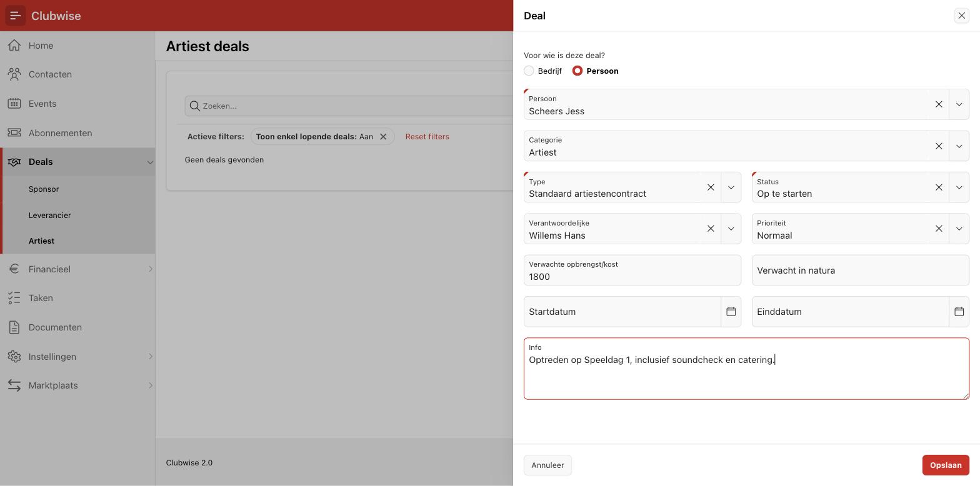Image resolution: width=980 pixels, height=486 pixels.
Task: Click the Taken checklist icon
Action: (14, 298)
